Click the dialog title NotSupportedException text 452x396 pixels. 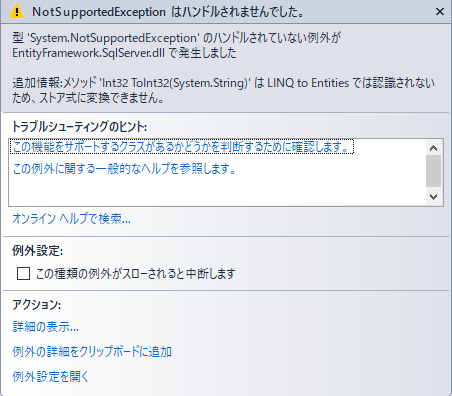click(x=168, y=12)
